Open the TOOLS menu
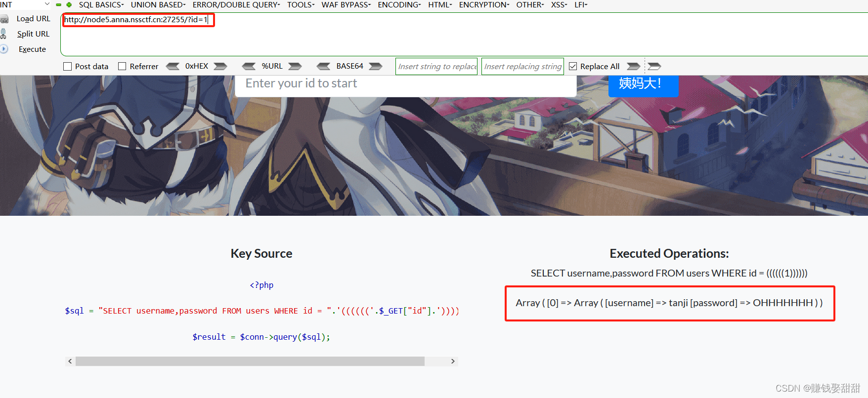 pyautogui.click(x=301, y=5)
